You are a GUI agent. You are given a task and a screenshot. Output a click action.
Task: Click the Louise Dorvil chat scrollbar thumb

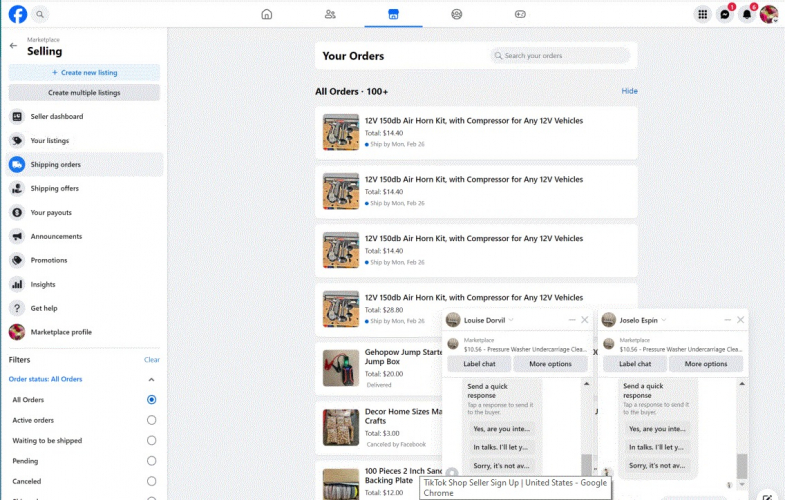[x=586, y=465]
